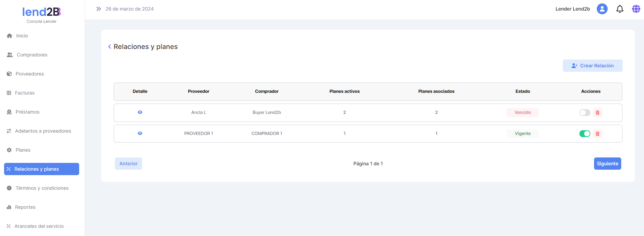Image resolution: width=644 pixels, height=236 pixels.
Task: Click the Anterior pagination button
Action: coord(128,164)
